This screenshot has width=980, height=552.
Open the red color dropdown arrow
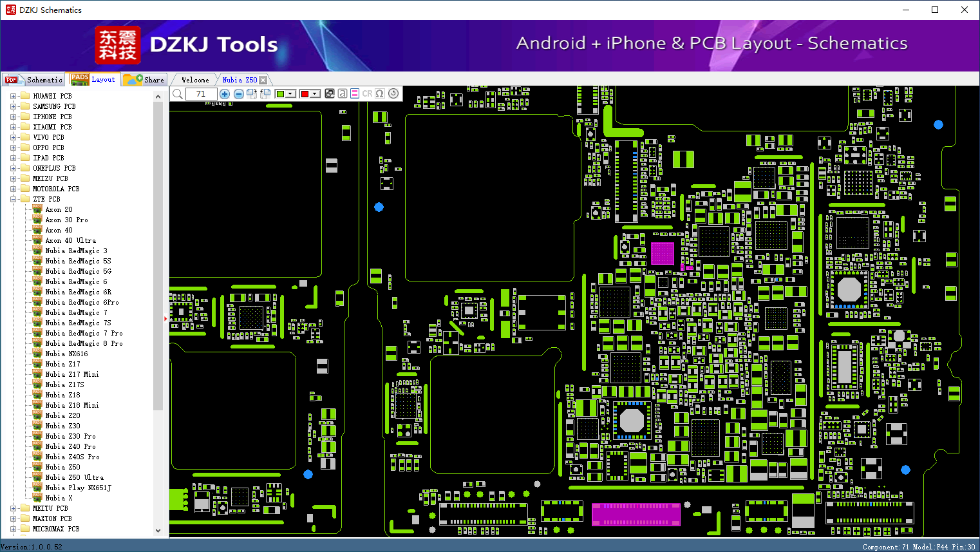pos(315,94)
